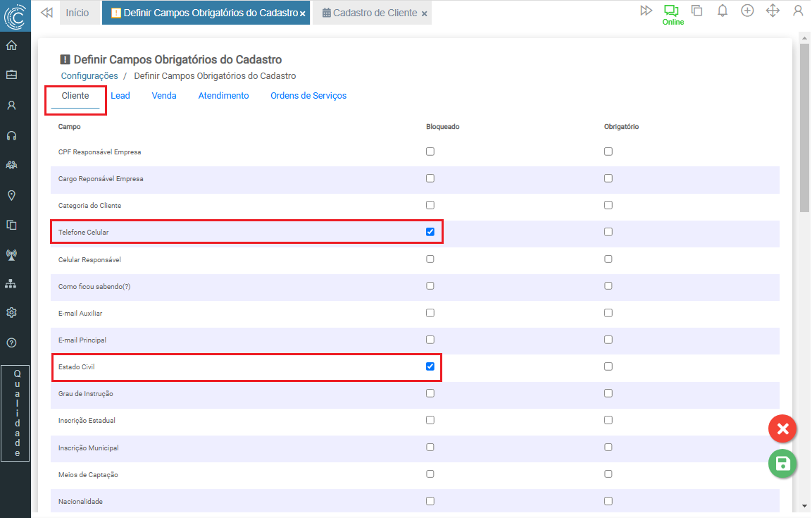Screen dimensions: 812x518
Task: Click the home icon in the sidebar
Action: (11, 46)
